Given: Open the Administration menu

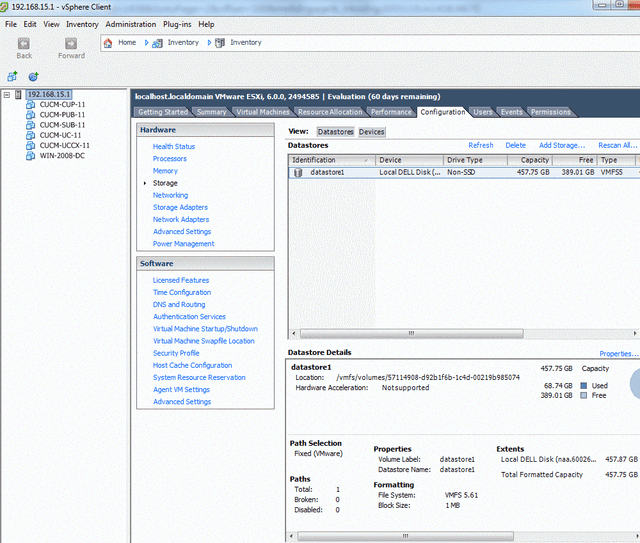Looking at the screenshot, I should [x=130, y=24].
